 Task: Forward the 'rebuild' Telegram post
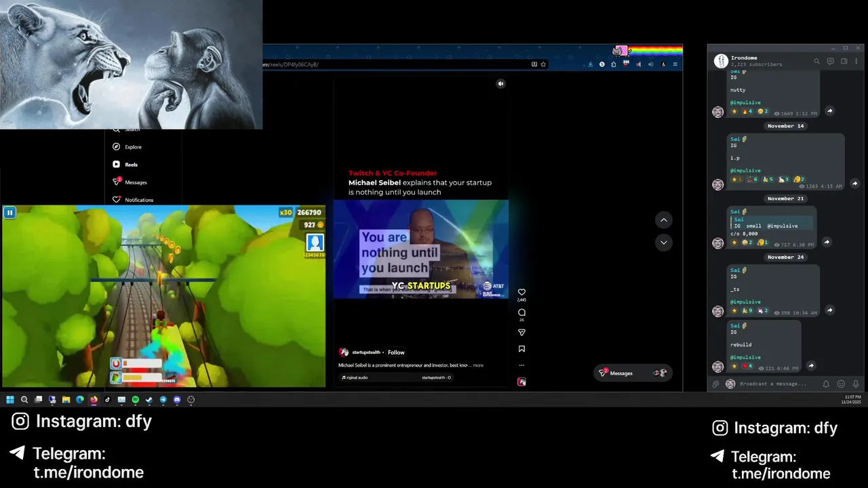(x=811, y=366)
